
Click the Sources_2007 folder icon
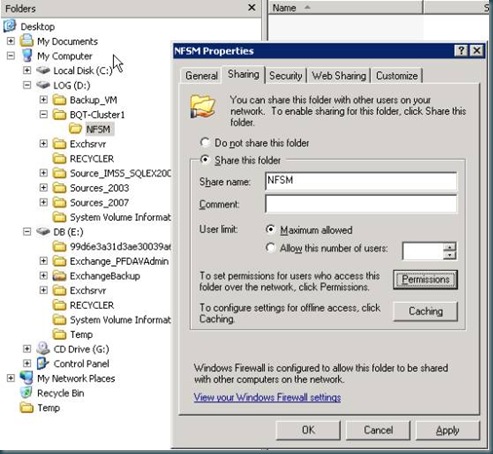[60, 202]
